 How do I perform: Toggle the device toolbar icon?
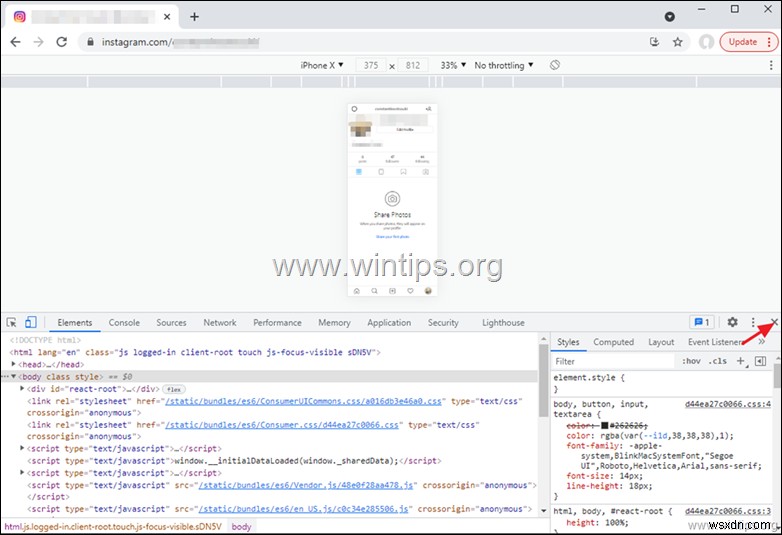point(30,322)
